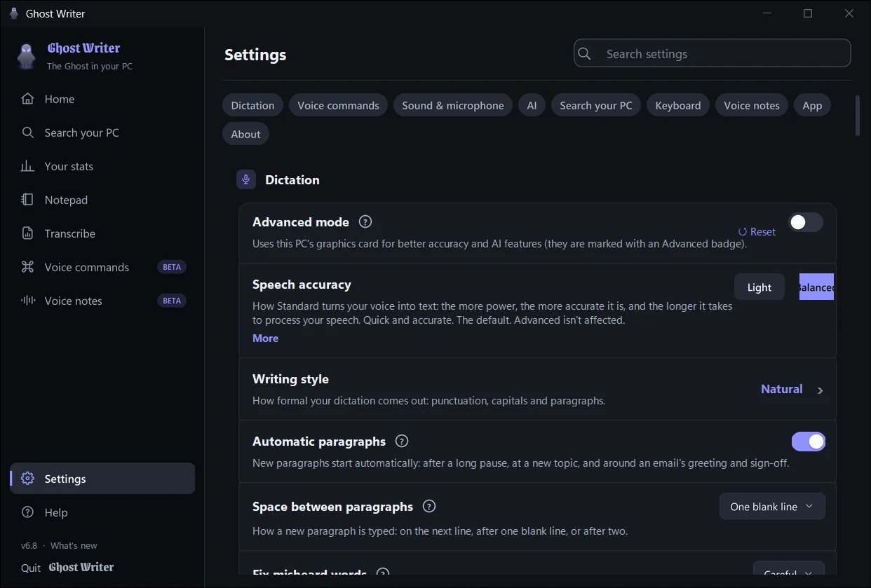Open the What's new link
This screenshot has height=588, width=871.
tap(74, 545)
